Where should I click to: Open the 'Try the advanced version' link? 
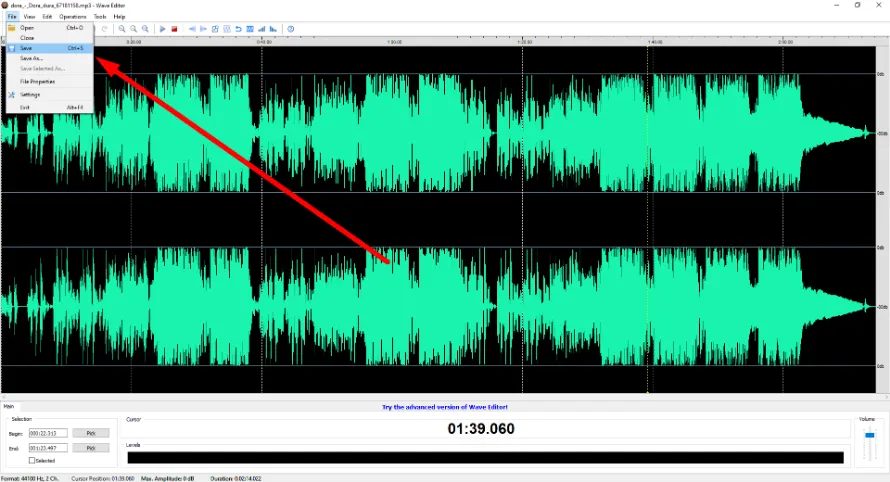pyautogui.click(x=445, y=407)
